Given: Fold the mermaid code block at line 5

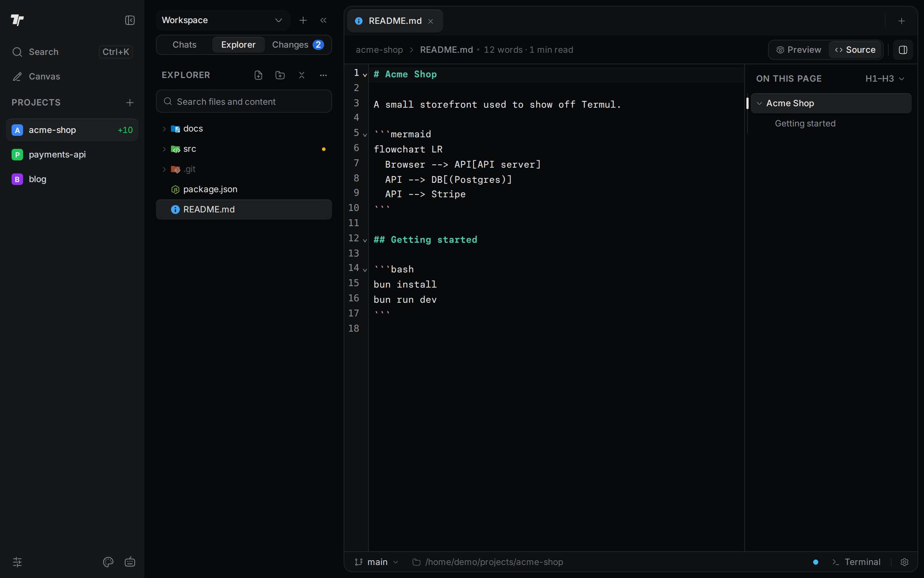Looking at the screenshot, I should click(x=365, y=135).
